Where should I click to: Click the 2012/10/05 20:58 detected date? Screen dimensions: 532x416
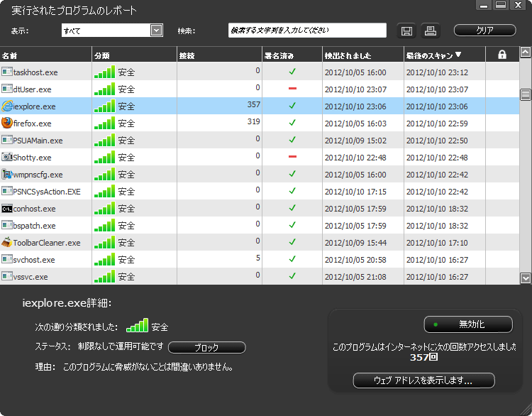(355, 260)
